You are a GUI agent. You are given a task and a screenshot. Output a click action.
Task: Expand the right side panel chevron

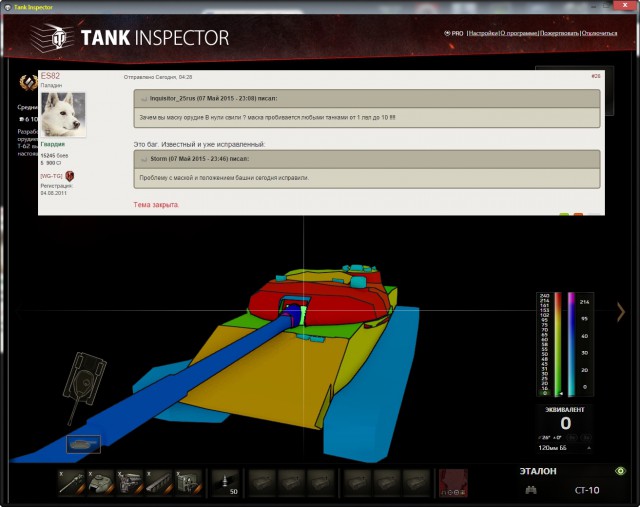click(621, 312)
